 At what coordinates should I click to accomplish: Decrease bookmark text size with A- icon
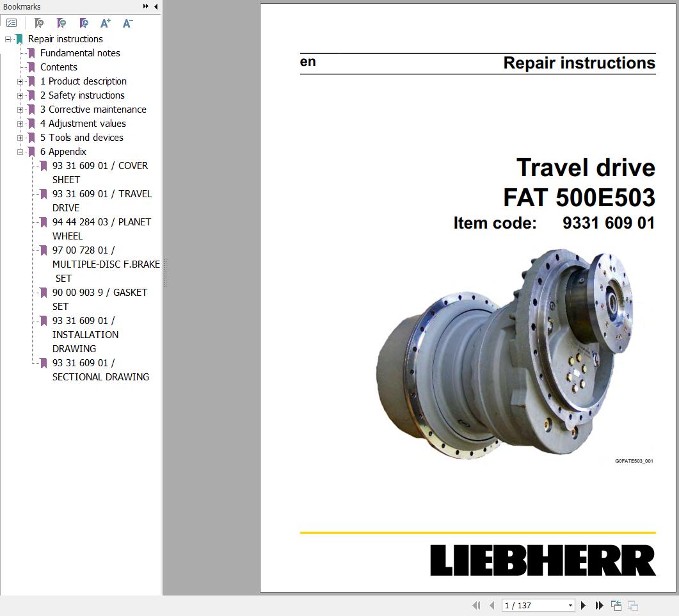(x=128, y=23)
